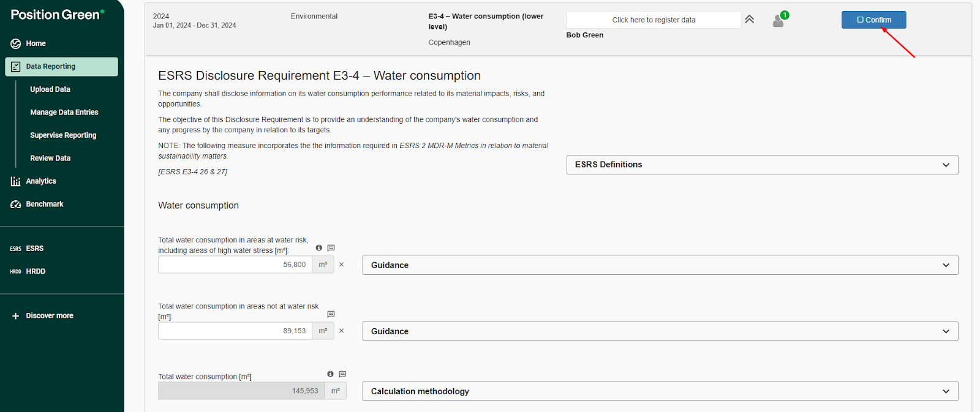980x412 pixels.
Task: Open comment icon for water risk consumption
Action: [x=331, y=248]
